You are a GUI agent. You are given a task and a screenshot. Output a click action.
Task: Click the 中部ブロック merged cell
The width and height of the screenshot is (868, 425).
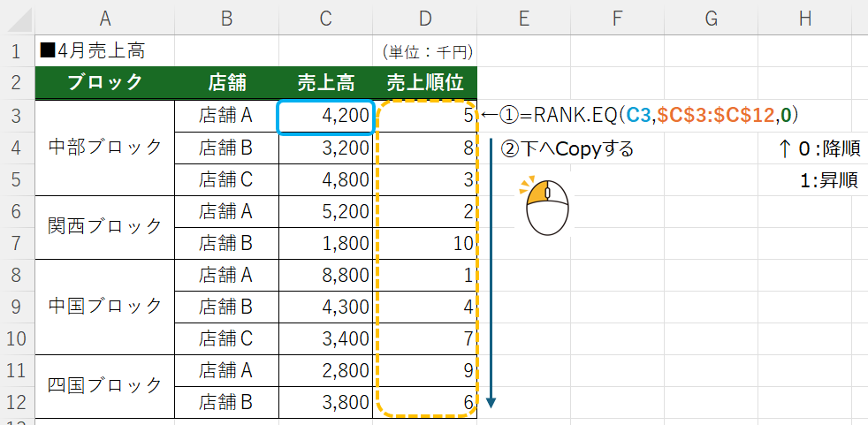pos(105,148)
